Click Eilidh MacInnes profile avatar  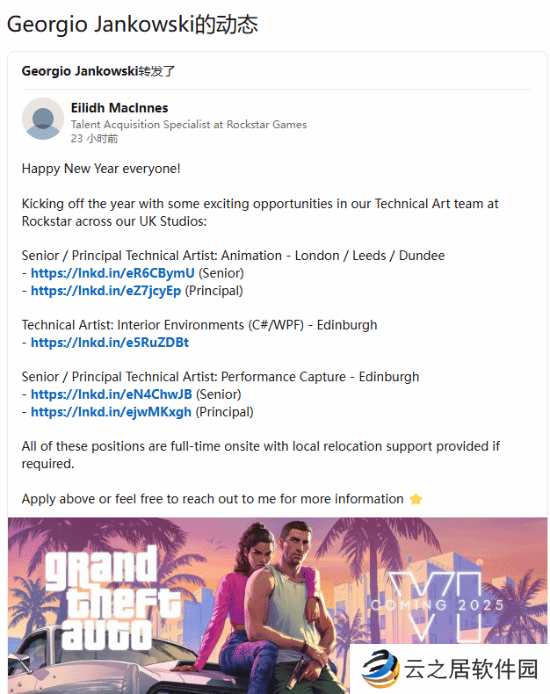pyautogui.click(x=43, y=119)
